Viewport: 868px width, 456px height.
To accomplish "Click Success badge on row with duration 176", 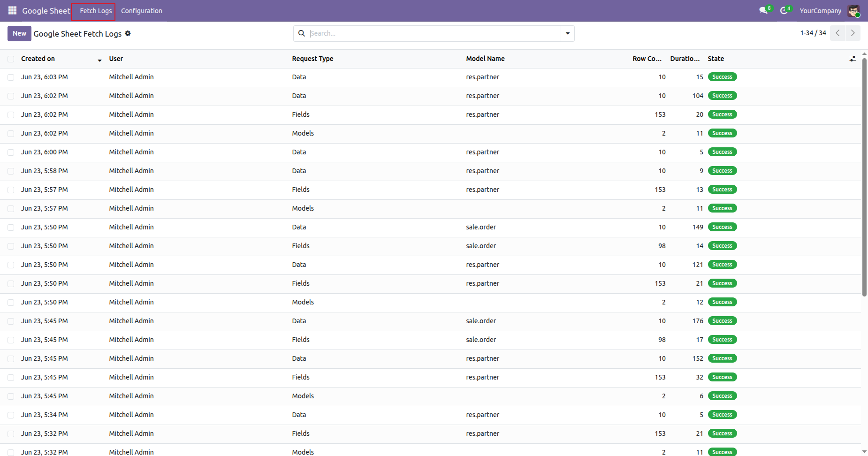I will [x=722, y=321].
